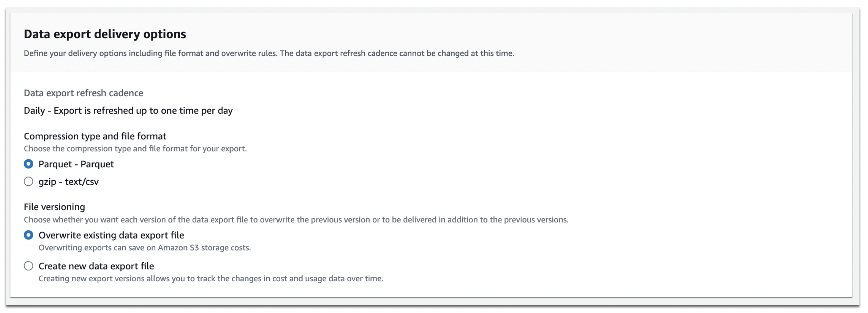
Task: Enable Overwrite existing data export file
Action: [29, 235]
